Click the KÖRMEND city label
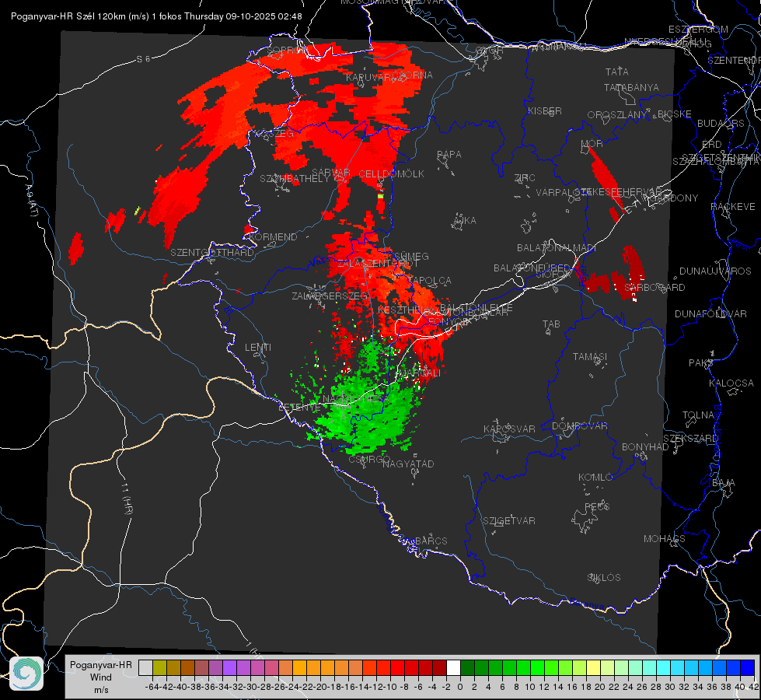This screenshot has width=761, height=700. click(x=274, y=237)
